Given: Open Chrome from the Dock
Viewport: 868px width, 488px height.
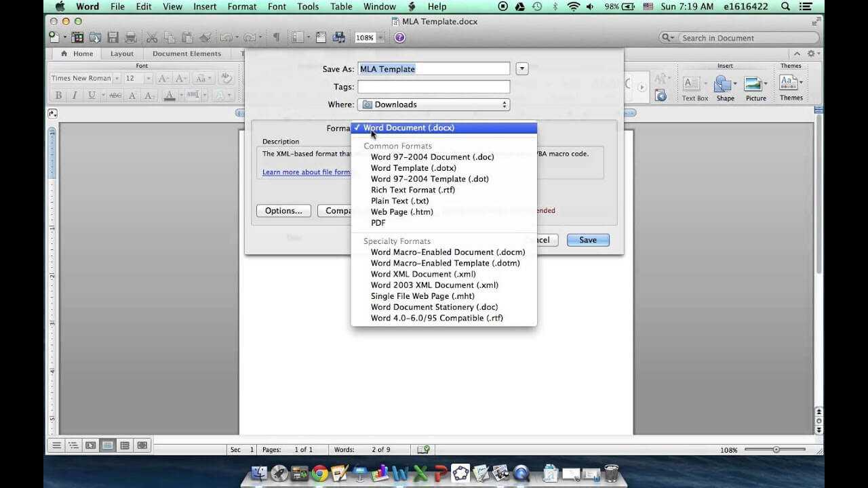Looking at the screenshot, I should [319, 472].
